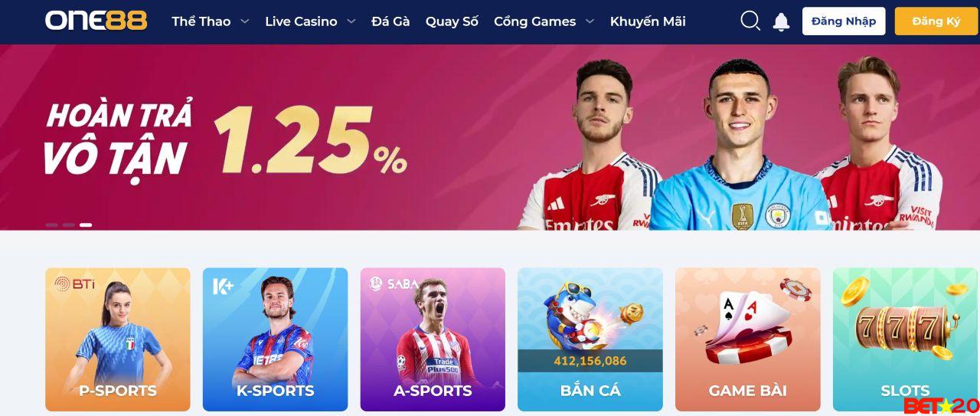The height and width of the screenshot is (416, 980).
Task: Expand the Cổng Games dropdown chevron
Action: [590, 21]
